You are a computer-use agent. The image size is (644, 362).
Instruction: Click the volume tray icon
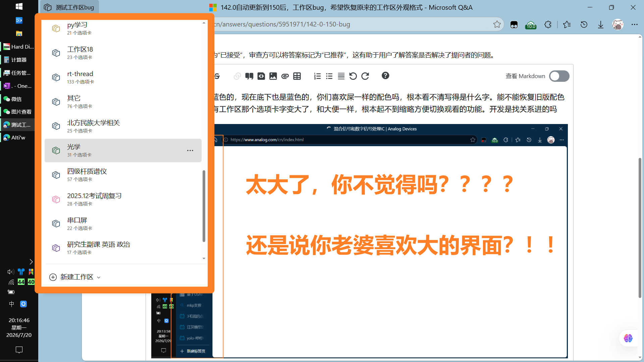point(11,272)
